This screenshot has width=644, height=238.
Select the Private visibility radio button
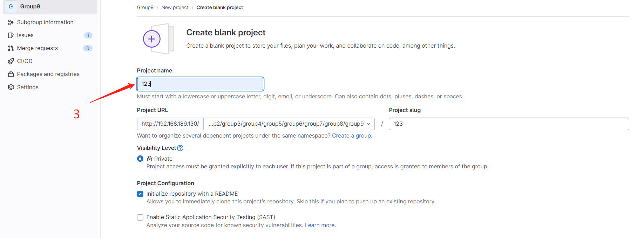coord(140,159)
